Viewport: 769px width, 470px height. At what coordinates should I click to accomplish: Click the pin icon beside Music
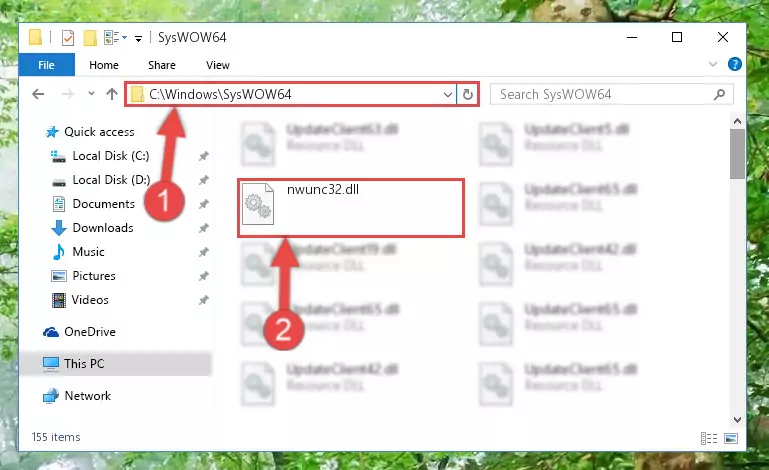coord(204,252)
